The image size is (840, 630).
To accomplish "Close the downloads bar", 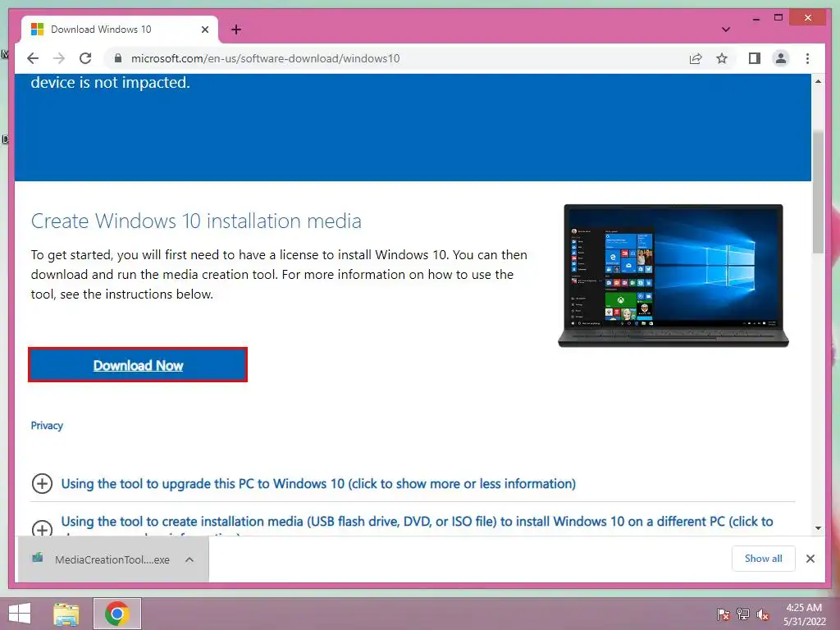I will 810,559.
